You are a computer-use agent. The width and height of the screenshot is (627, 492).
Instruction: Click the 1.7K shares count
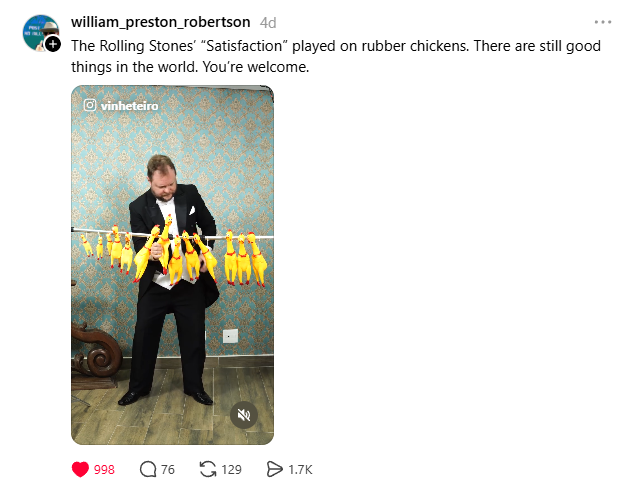(x=300, y=470)
